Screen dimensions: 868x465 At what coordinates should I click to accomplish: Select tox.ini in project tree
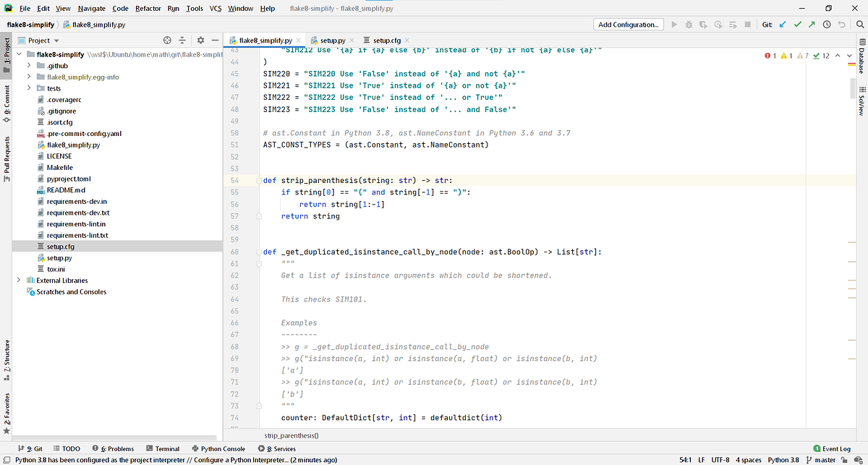coord(55,269)
